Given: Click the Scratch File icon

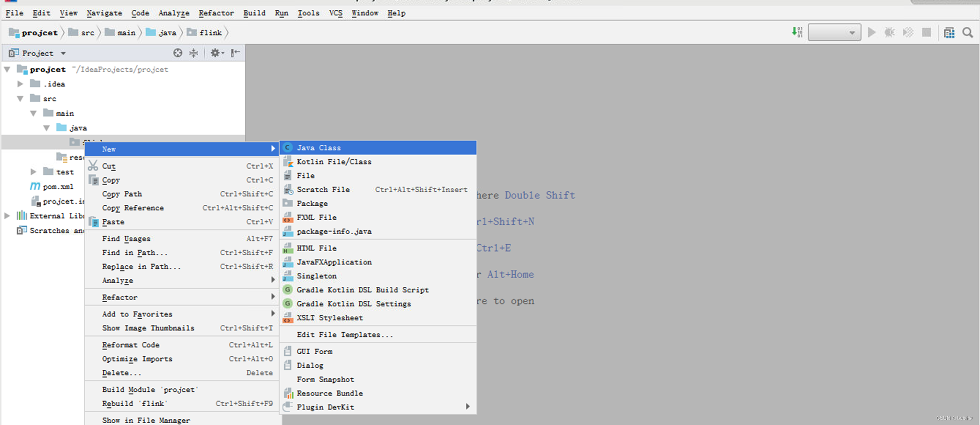Looking at the screenshot, I should point(288,189).
